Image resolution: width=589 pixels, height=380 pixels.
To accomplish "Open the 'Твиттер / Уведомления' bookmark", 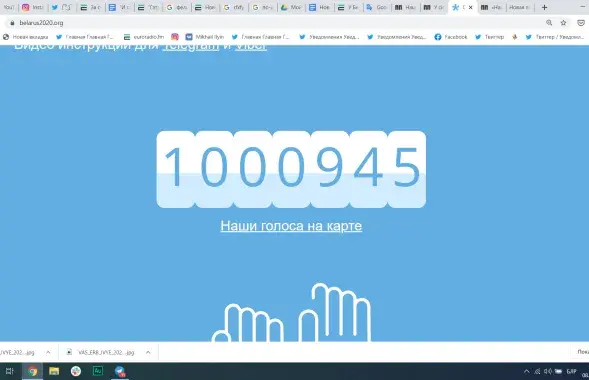I will 555,37.
